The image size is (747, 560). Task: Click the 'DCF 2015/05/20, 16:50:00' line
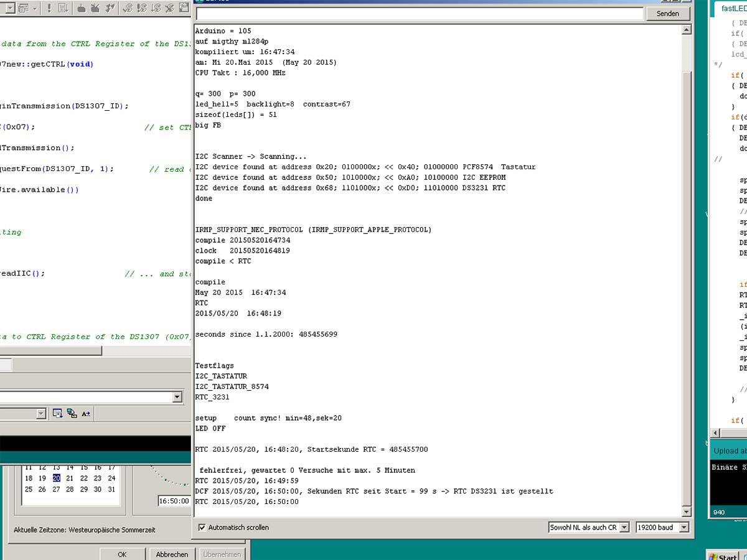pyautogui.click(x=374, y=491)
